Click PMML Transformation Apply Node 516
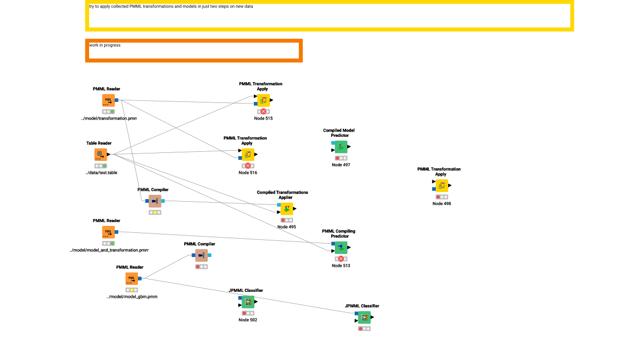 [247, 155]
